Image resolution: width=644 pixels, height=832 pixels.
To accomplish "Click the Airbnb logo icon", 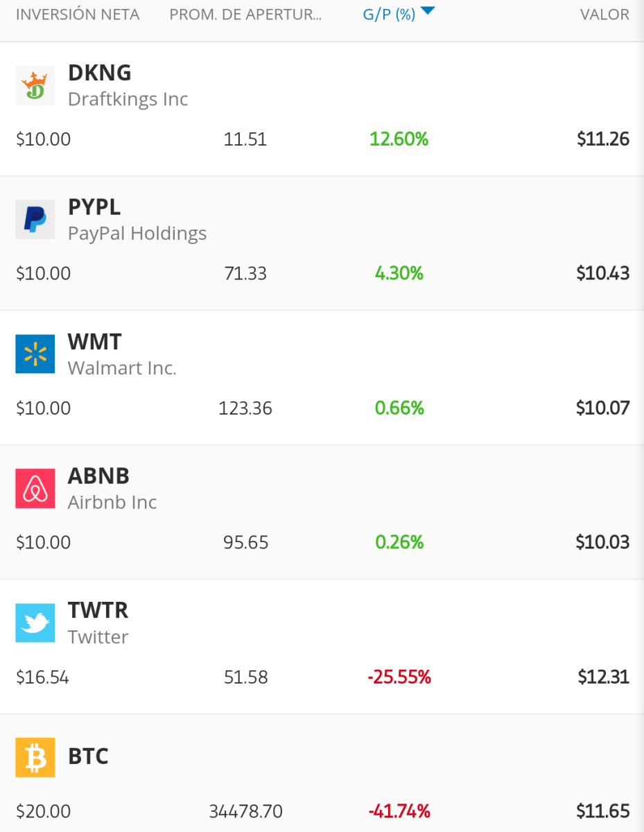I will tap(35, 489).
